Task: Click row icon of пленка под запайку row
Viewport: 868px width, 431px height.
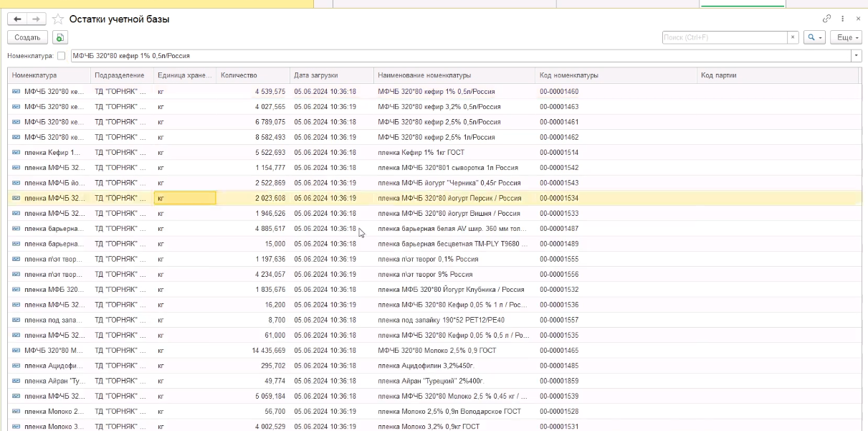Action: tap(16, 320)
